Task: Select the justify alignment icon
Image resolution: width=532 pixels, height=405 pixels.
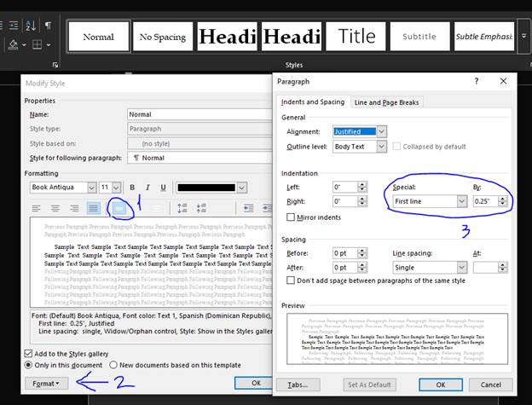Action: coord(94,208)
